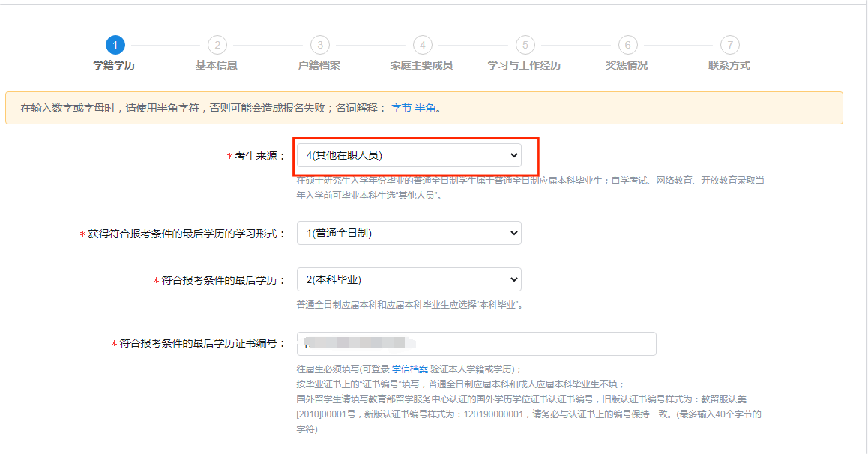Open the 学习与工作经历 step label
This screenshot has height=454, width=868.
pos(524,65)
